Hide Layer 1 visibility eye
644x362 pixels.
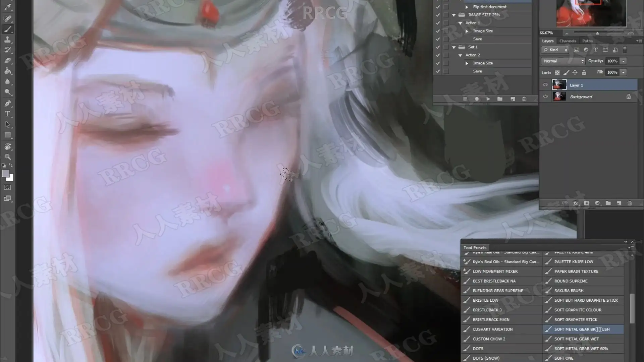pos(545,85)
